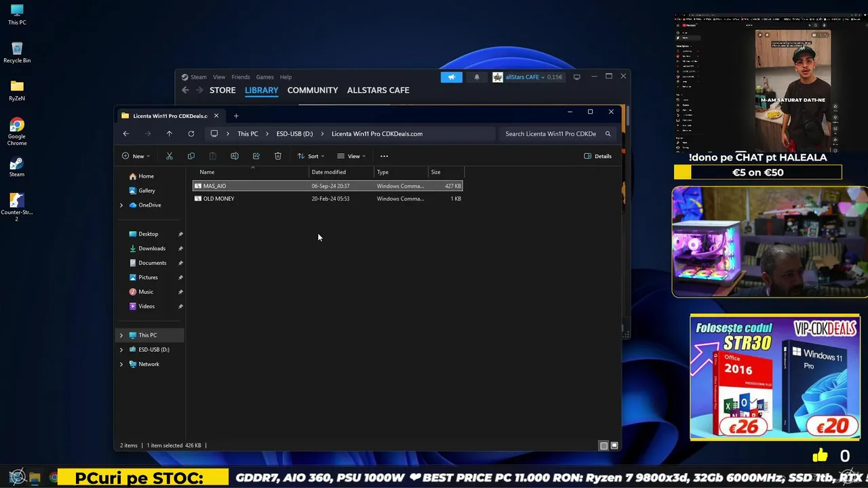Image resolution: width=868 pixels, height=488 pixels.
Task: Click the search magnifier icon in Explorer
Action: pos(608,134)
